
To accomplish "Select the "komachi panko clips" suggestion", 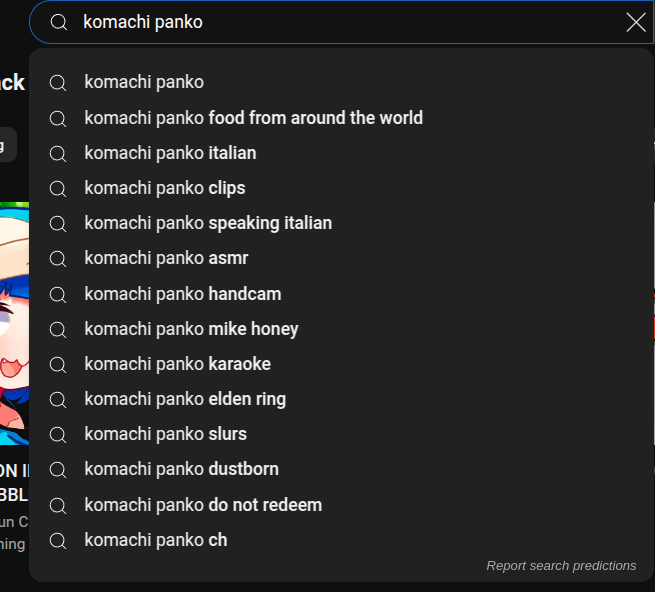I will (165, 188).
